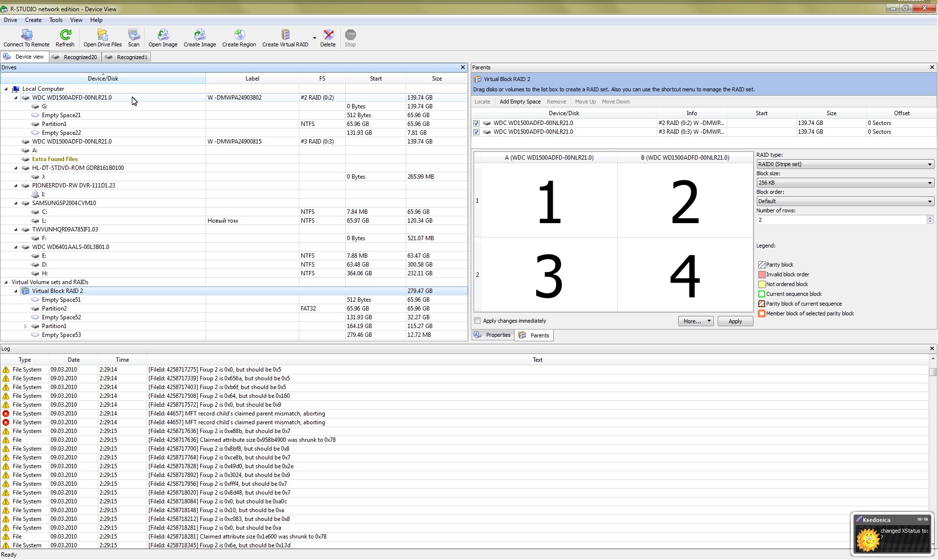Click the Create Image toolbar icon
The height and width of the screenshot is (560, 938).
click(199, 35)
